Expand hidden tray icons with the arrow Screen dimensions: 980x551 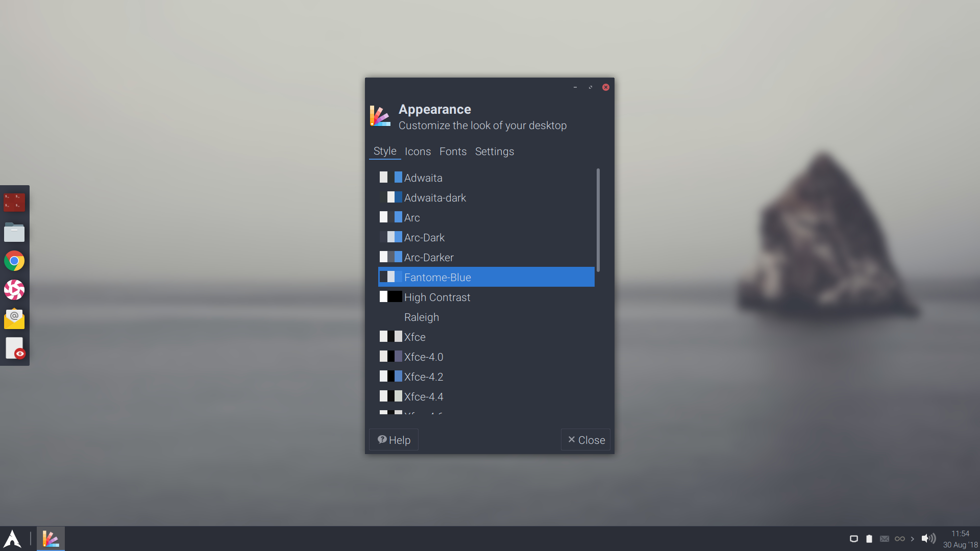(x=913, y=539)
